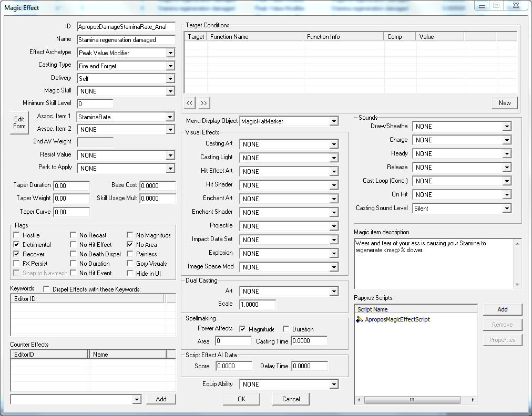Click the Comp column header
532x416 pixels.
point(400,37)
